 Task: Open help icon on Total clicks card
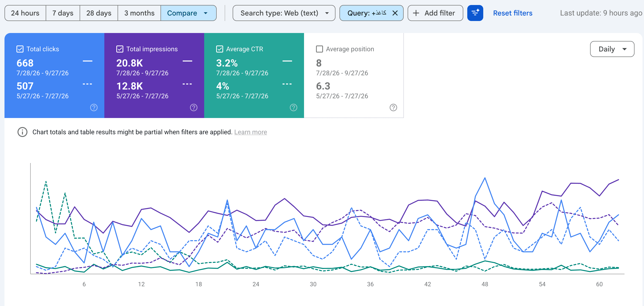coord(94,108)
